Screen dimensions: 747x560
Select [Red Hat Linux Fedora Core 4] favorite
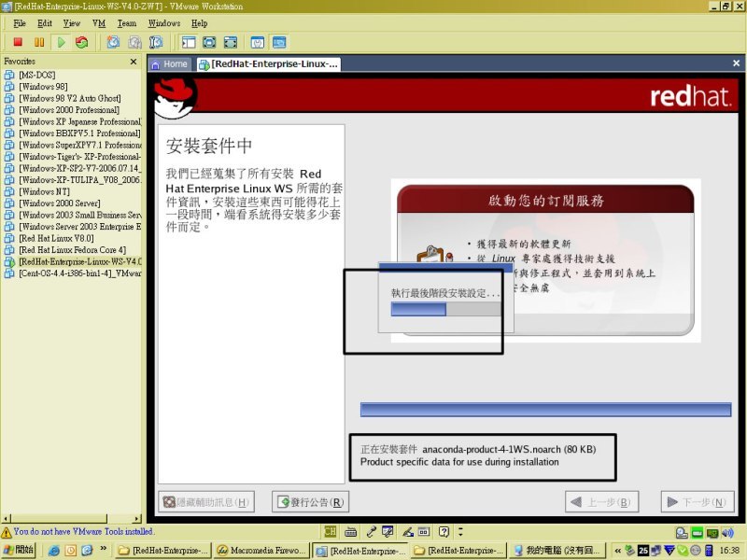pos(73,250)
